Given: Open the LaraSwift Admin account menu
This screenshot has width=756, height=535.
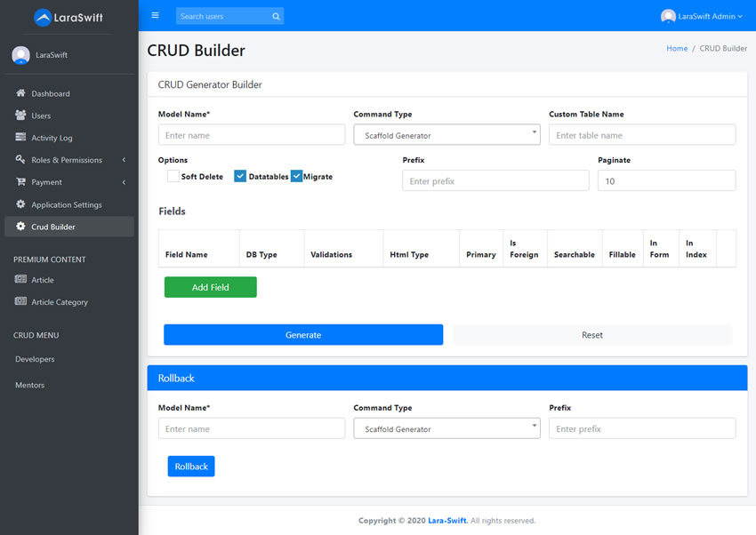Looking at the screenshot, I should 703,15.
